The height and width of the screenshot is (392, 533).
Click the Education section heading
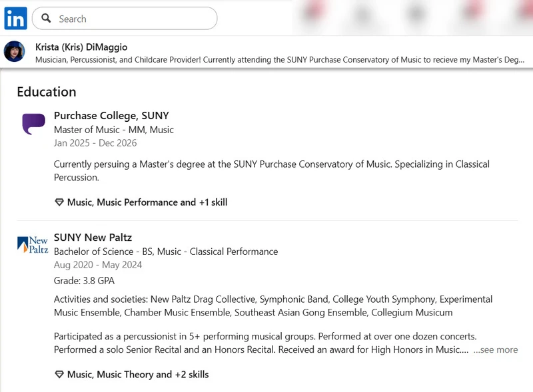(47, 92)
